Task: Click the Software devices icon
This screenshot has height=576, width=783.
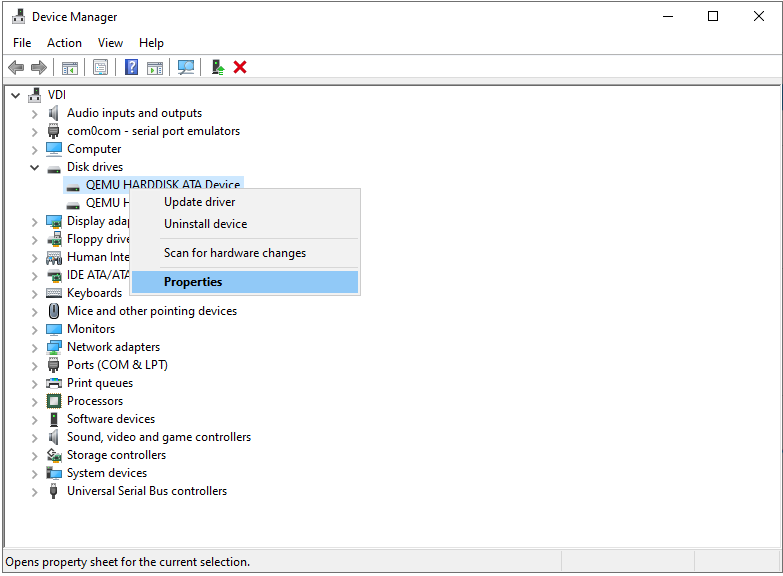Action: tap(53, 419)
